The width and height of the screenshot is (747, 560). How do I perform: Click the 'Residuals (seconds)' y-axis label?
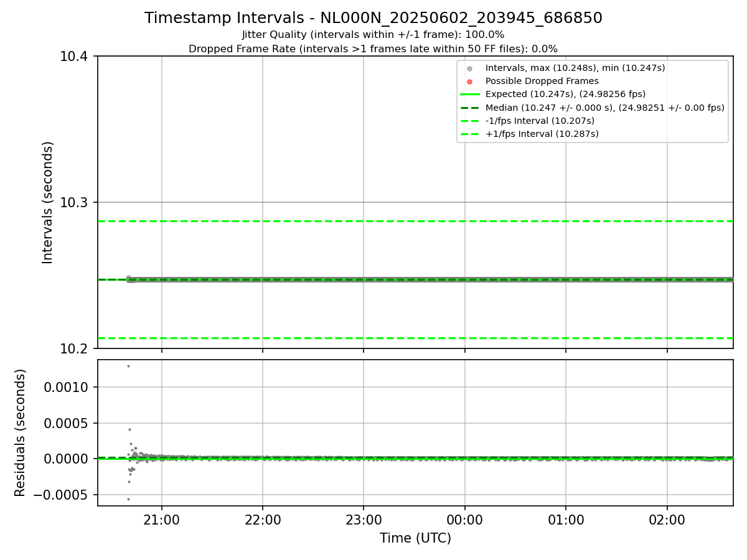tap(21, 432)
